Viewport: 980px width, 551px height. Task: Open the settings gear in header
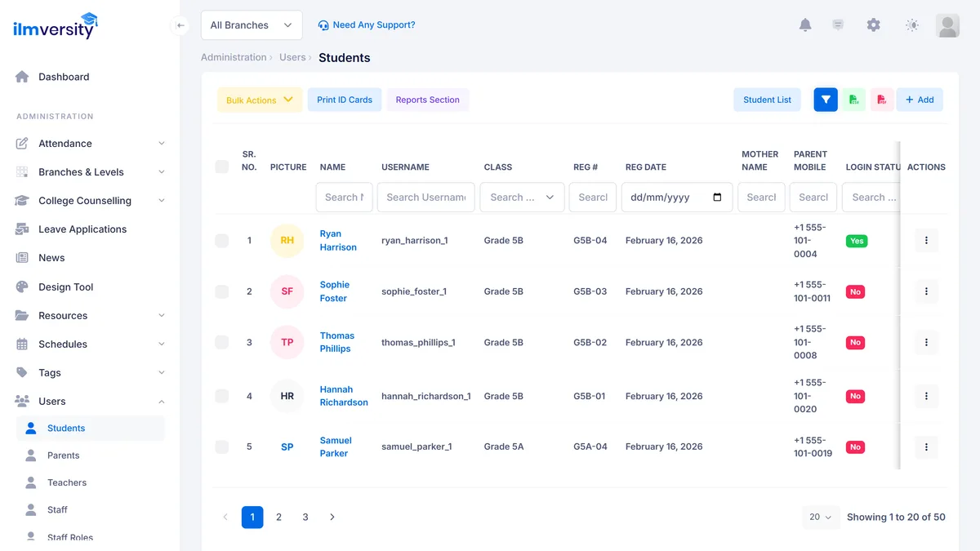[x=874, y=25]
